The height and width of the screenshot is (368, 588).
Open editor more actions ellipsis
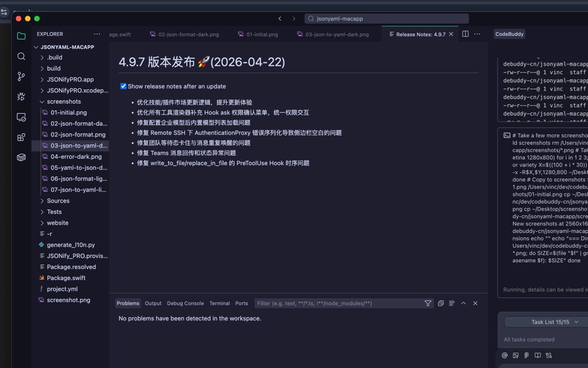477,34
